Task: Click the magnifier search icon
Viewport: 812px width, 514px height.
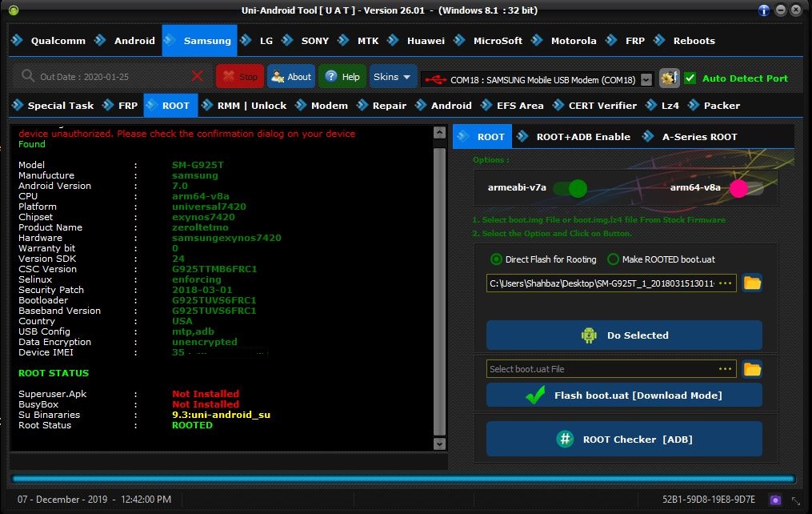Action: [x=27, y=76]
